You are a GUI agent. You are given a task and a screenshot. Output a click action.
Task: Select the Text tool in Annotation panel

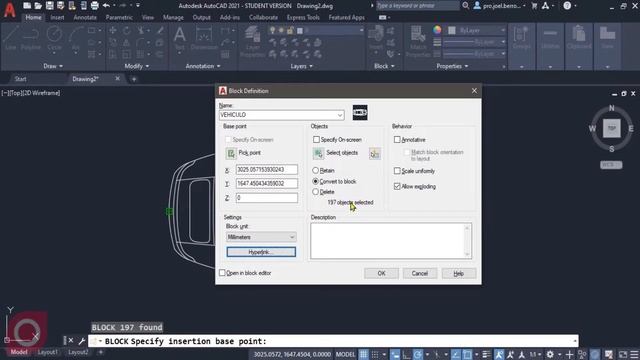click(x=180, y=38)
